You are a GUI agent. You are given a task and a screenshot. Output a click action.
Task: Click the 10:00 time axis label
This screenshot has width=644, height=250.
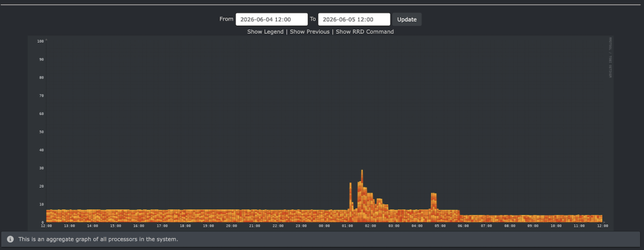(x=556, y=226)
